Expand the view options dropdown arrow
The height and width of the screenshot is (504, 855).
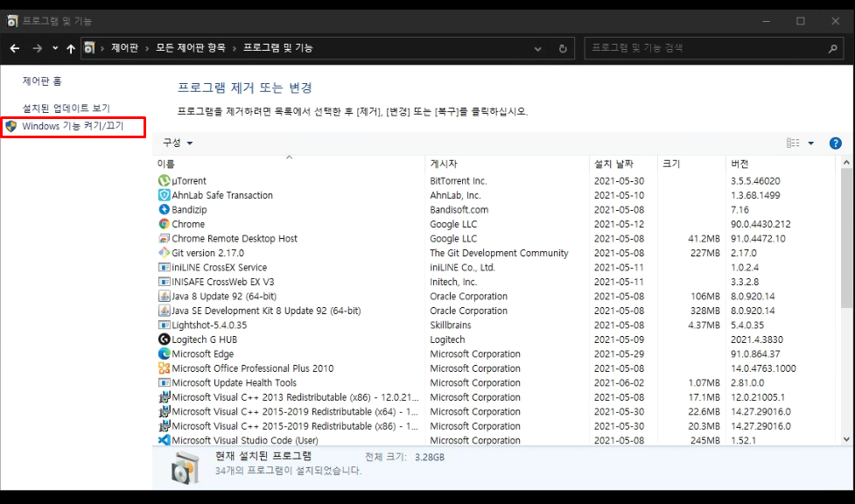(811, 143)
